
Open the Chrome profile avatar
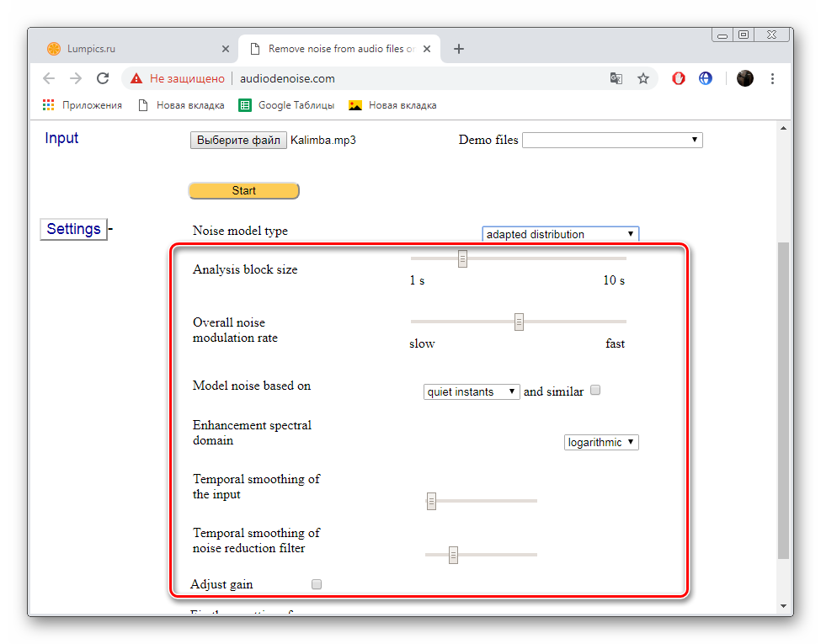[x=745, y=78]
